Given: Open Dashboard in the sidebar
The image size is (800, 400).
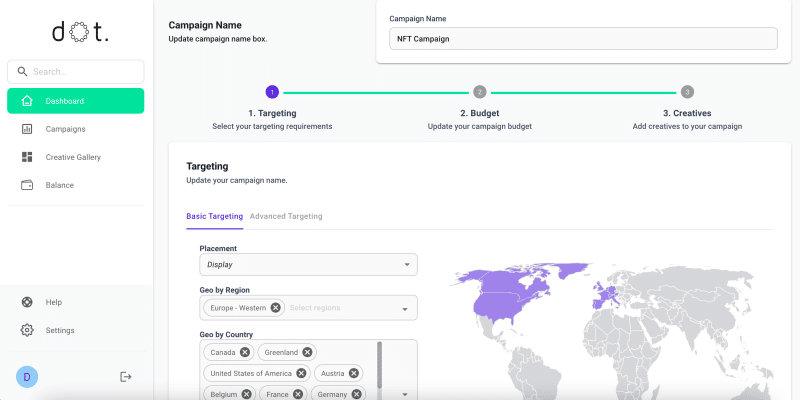Looking at the screenshot, I should tap(76, 101).
